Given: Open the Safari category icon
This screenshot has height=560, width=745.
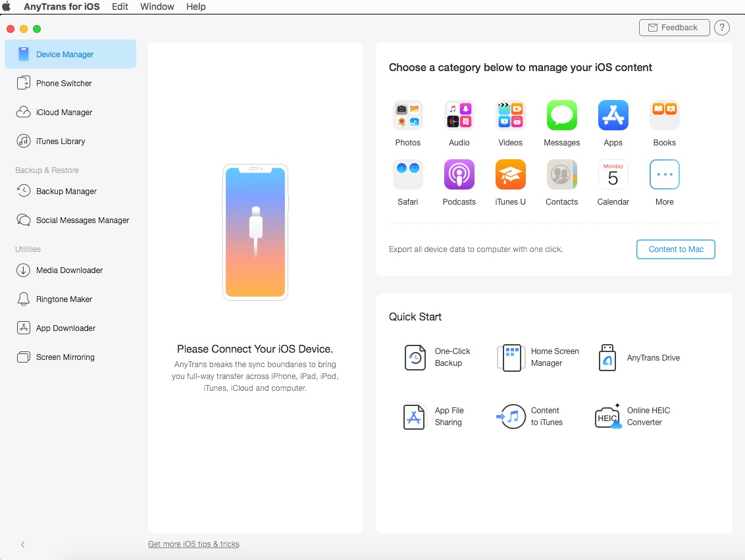Looking at the screenshot, I should coord(407,174).
